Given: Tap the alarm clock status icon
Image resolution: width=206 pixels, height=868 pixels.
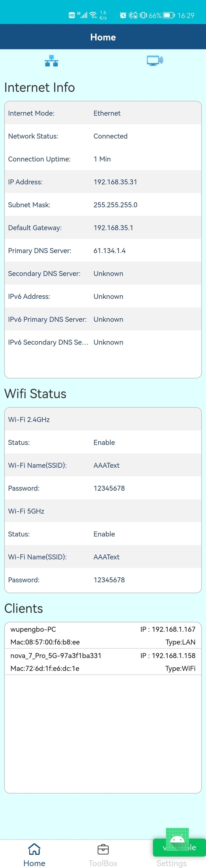Looking at the screenshot, I should pos(123,15).
